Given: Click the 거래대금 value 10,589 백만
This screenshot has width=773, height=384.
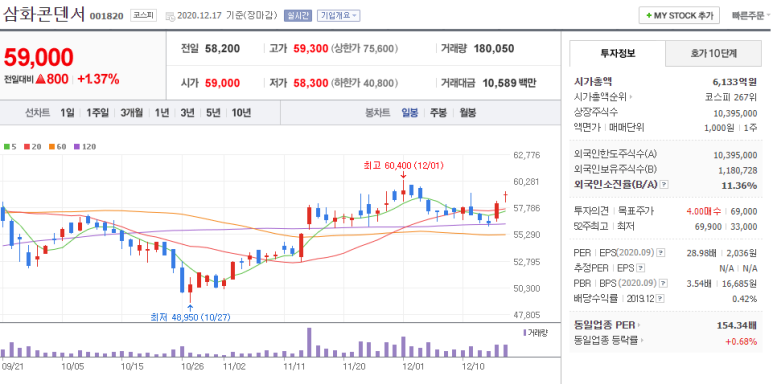Looking at the screenshot, I should 509,83.
